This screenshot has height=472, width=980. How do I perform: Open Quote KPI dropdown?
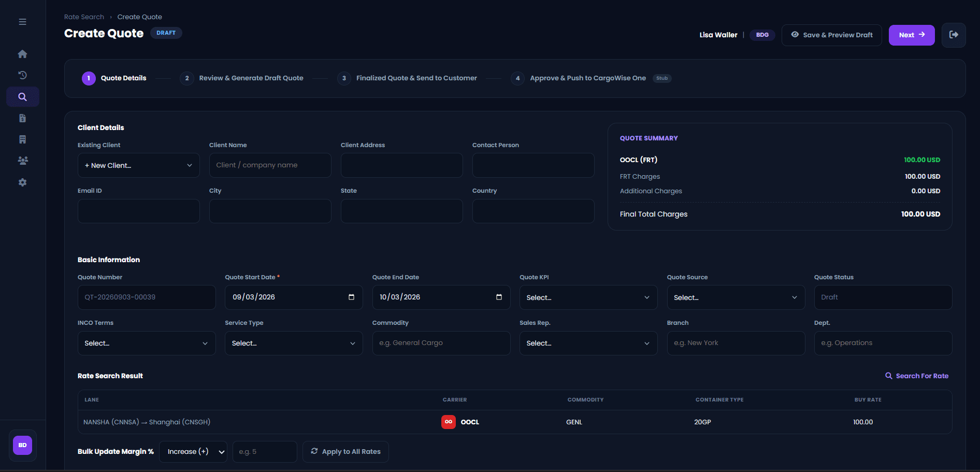(588, 297)
